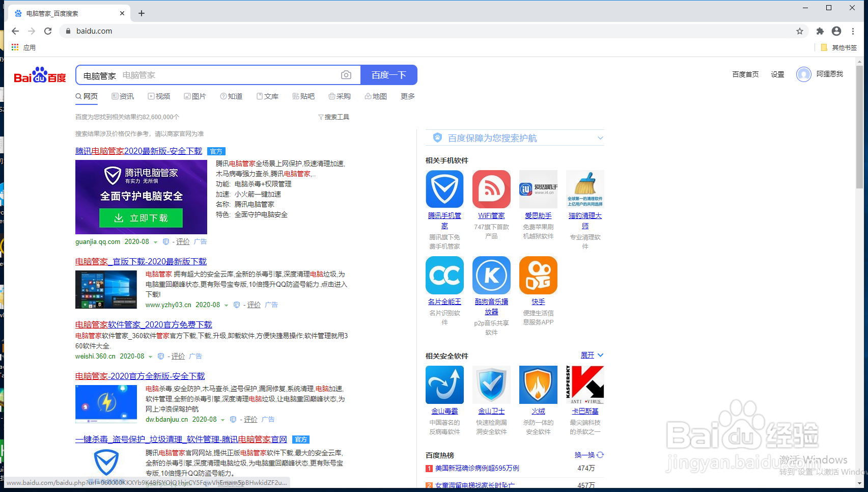Switch to the 图片 tab
The height and width of the screenshot is (492, 868).
click(x=195, y=96)
